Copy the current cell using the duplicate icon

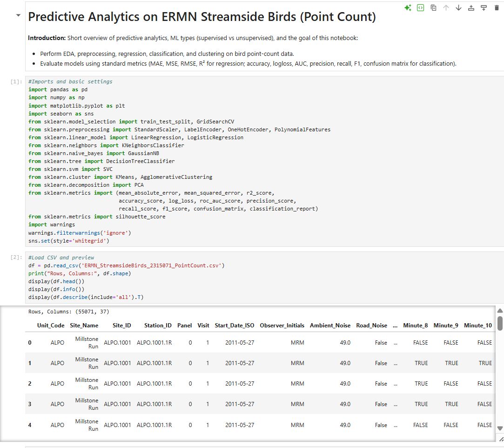[433, 7]
